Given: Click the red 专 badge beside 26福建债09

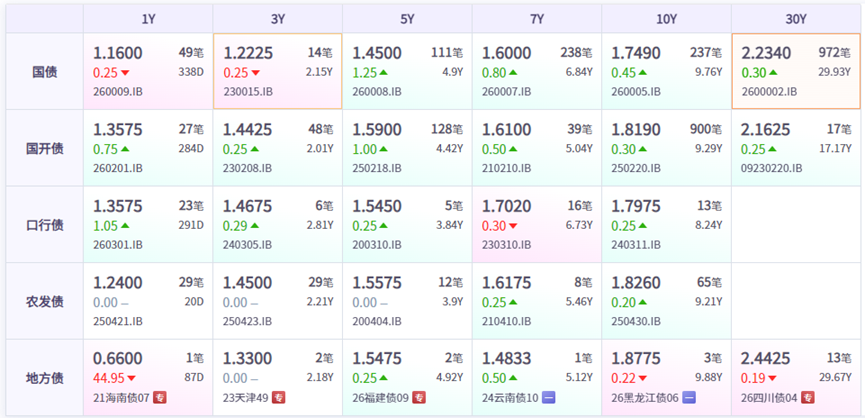Looking at the screenshot, I should point(420,398).
